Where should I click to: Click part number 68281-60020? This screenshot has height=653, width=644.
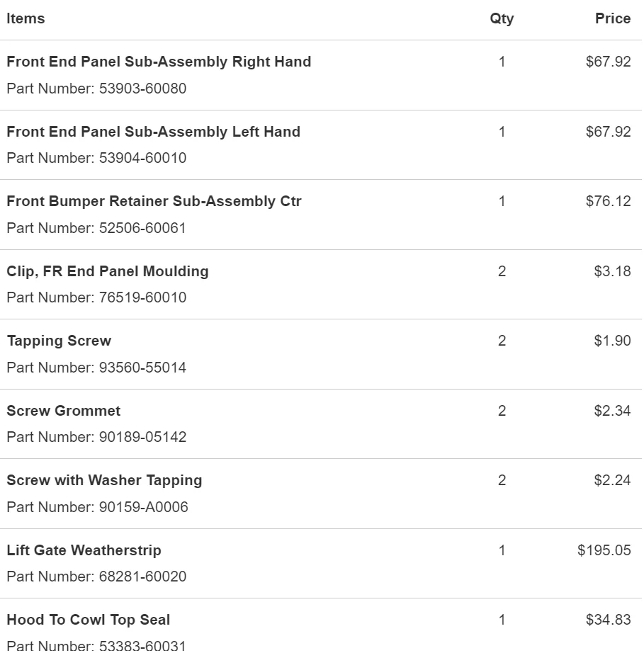point(142,577)
